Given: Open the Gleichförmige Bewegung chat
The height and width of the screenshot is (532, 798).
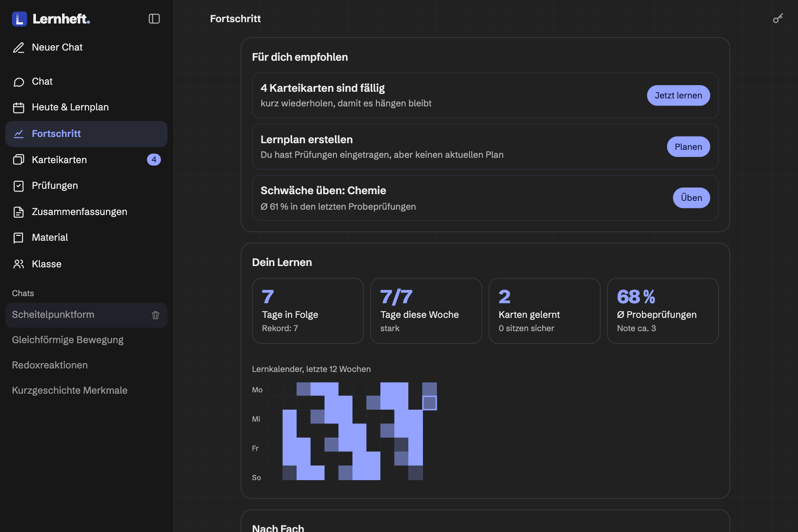Looking at the screenshot, I should point(86,340).
